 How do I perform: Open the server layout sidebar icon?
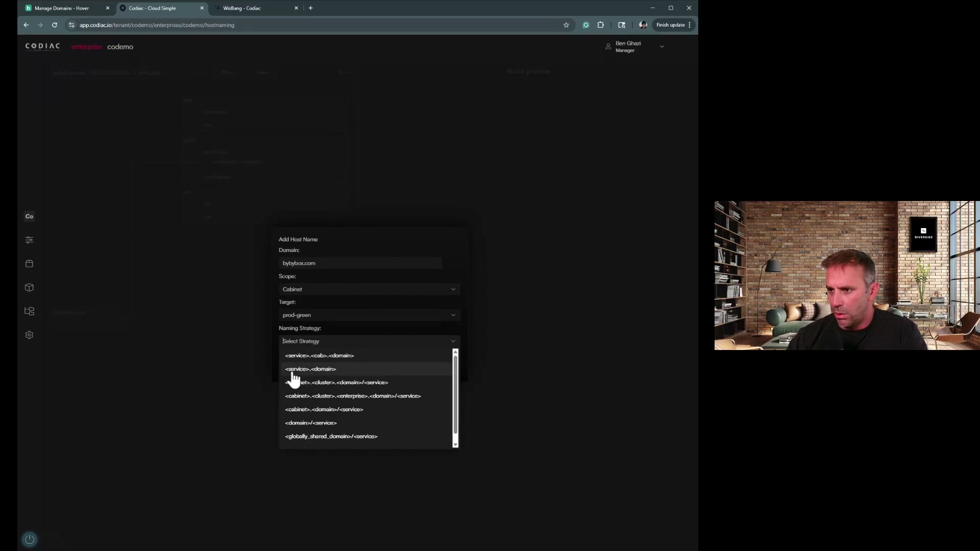pos(29,311)
